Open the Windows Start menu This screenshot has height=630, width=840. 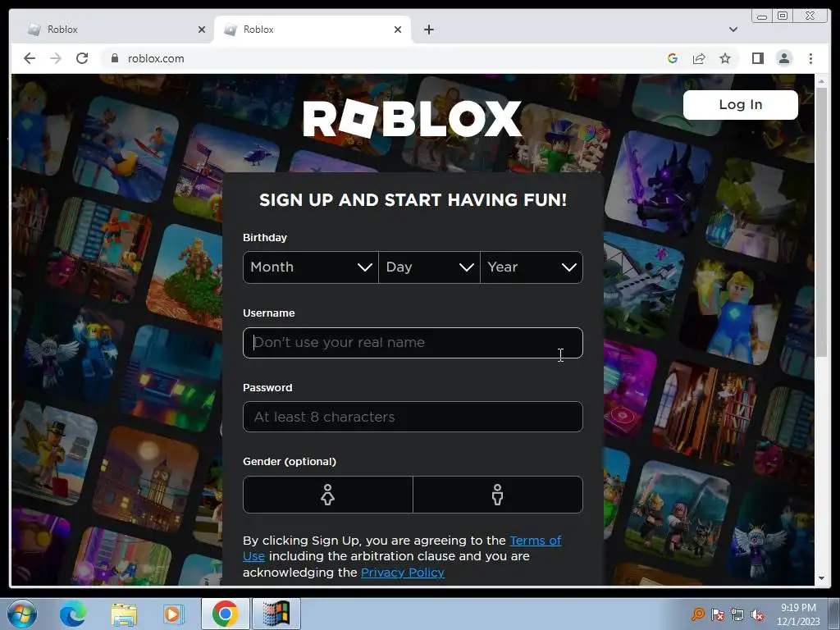click(22, 614)
